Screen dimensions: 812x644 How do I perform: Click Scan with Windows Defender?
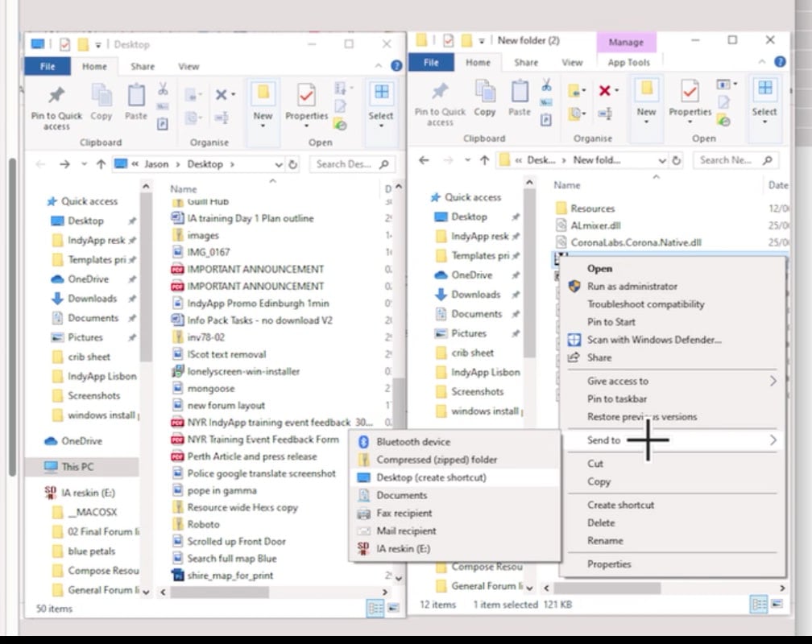(673, 340)
